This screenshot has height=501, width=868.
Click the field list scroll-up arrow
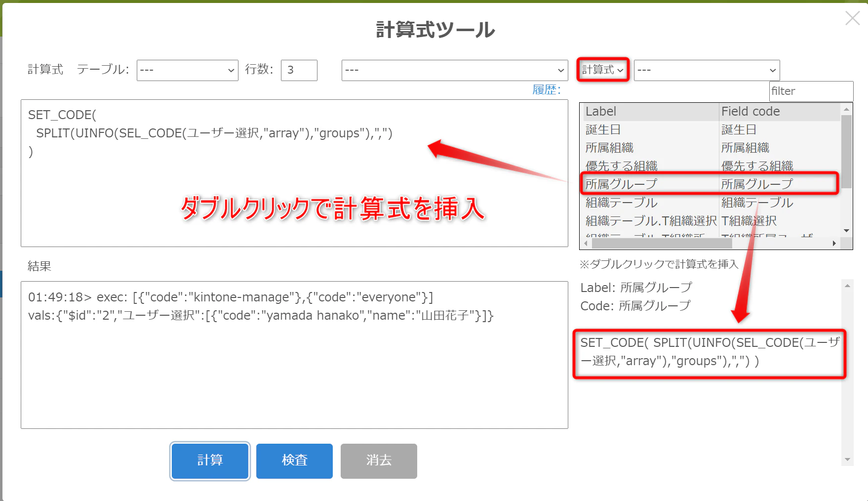click(847, 109)
